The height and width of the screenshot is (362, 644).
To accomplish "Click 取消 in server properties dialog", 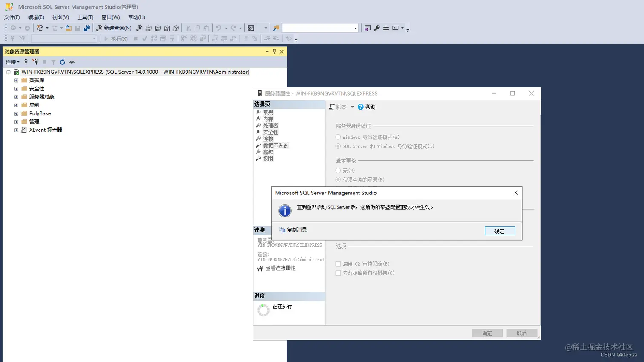I will click(x=522, y=333).
